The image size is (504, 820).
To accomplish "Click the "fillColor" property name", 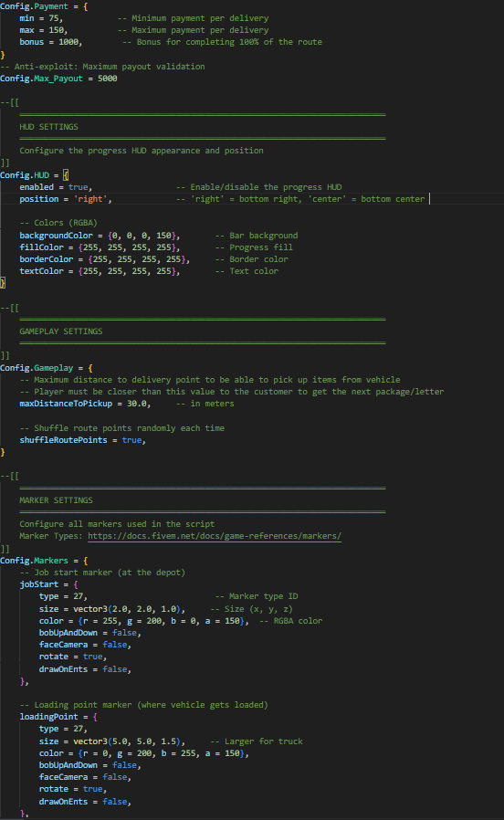I will tap(41, 247).
